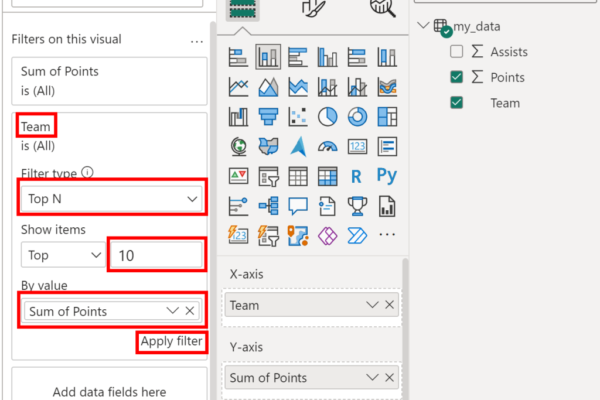Insert a Funnel chart visual
This screenshot has height=400, width=600.
(x=268, y=116)
